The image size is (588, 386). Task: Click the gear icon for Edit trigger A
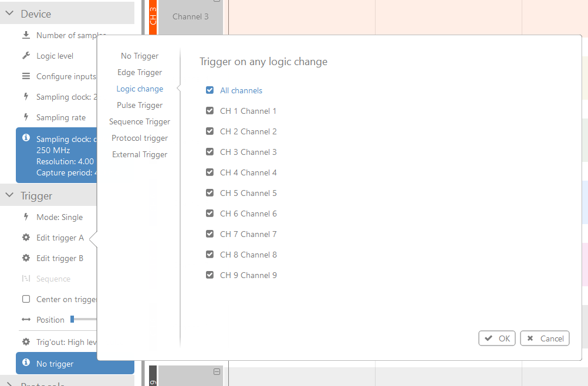click(26, 238)
